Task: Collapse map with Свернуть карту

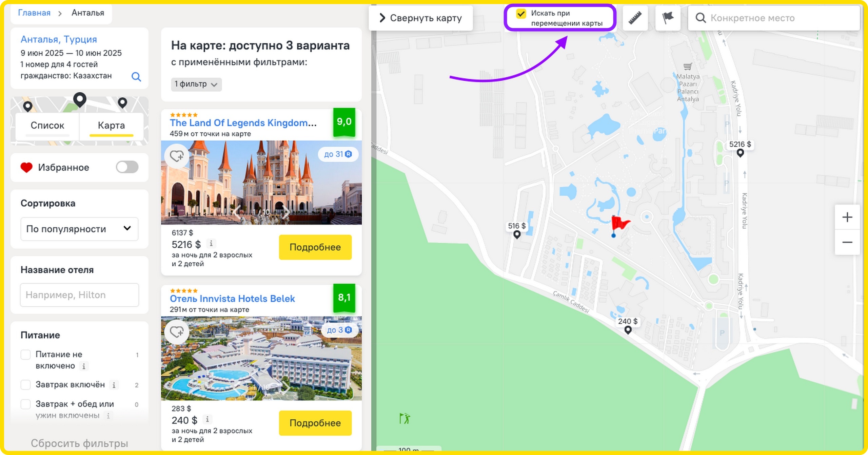Action: [420, 18]
